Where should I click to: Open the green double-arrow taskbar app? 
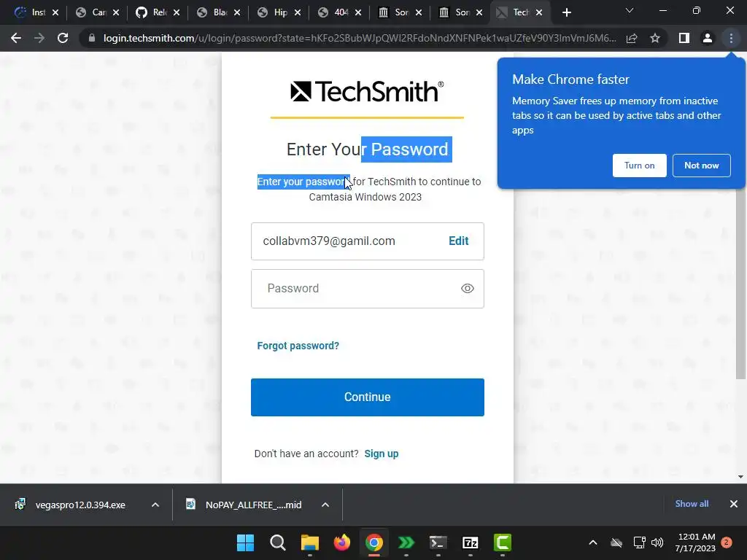[x=406, y=542]
